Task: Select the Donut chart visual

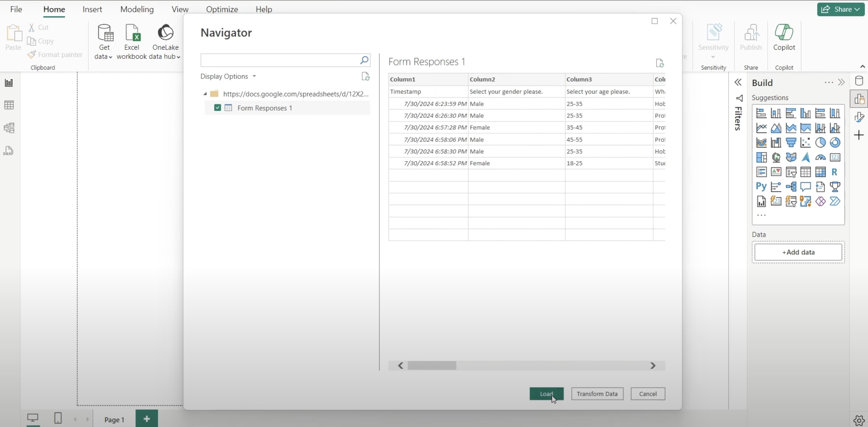Action: pos(835,143)
